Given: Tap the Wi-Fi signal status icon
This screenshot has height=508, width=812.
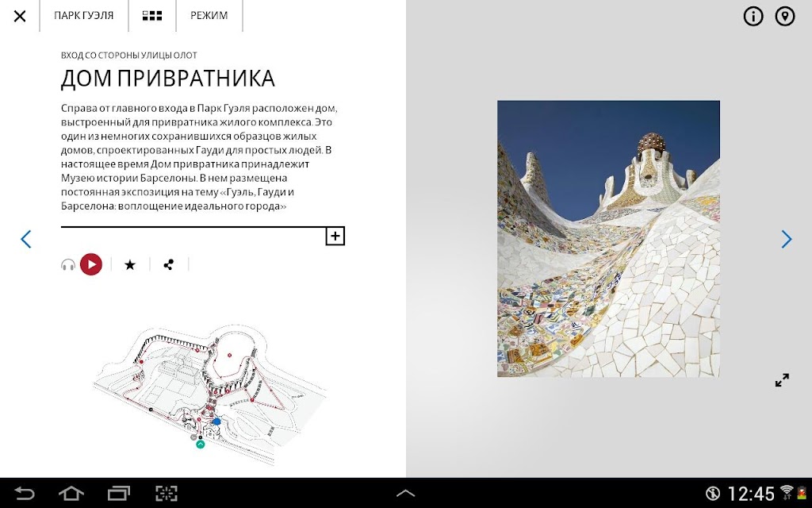Looking at the screenshot, I should click(x=787, y=492).
